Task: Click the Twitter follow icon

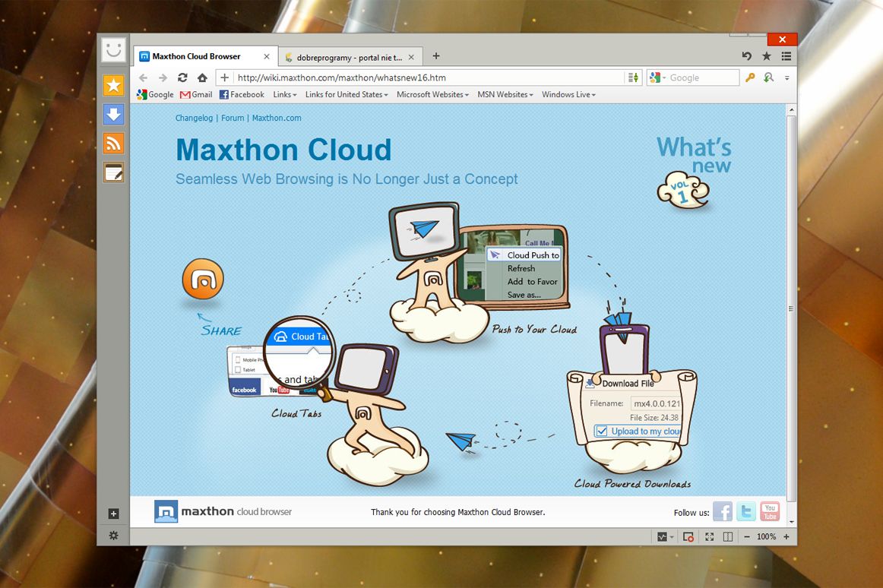Action: 746,511
